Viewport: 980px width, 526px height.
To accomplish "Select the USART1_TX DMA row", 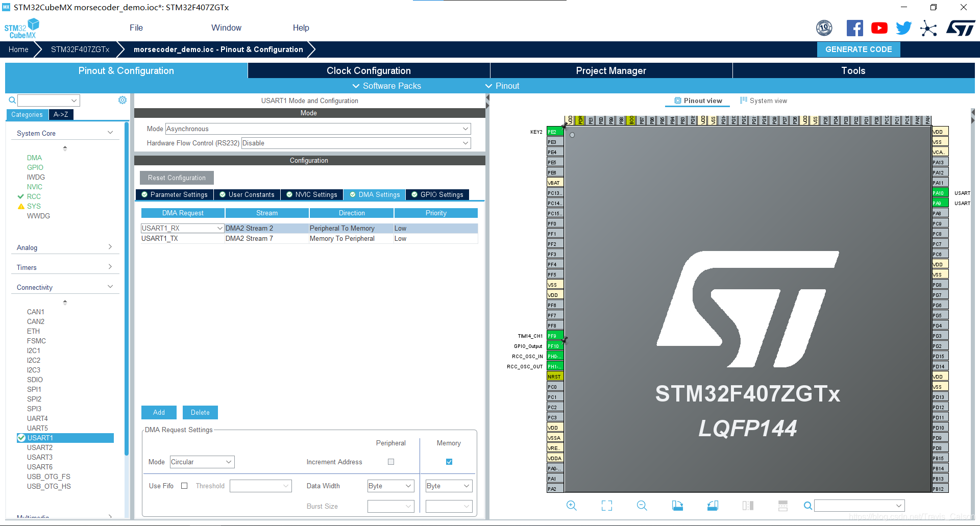I will pos(309,238).
